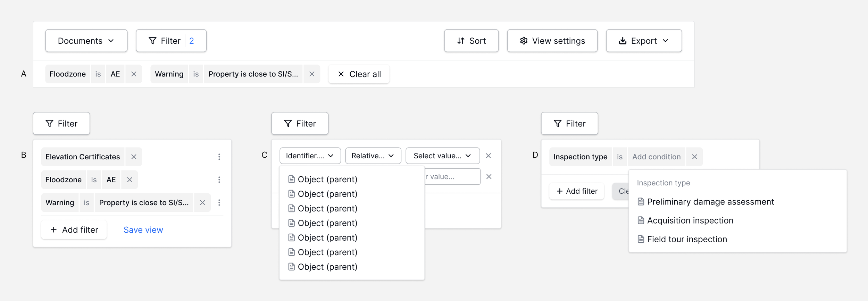The height and width of the screenshot is (301, 868).
Task: Click Add filter in panel B
Action: [x=74, y=230]
